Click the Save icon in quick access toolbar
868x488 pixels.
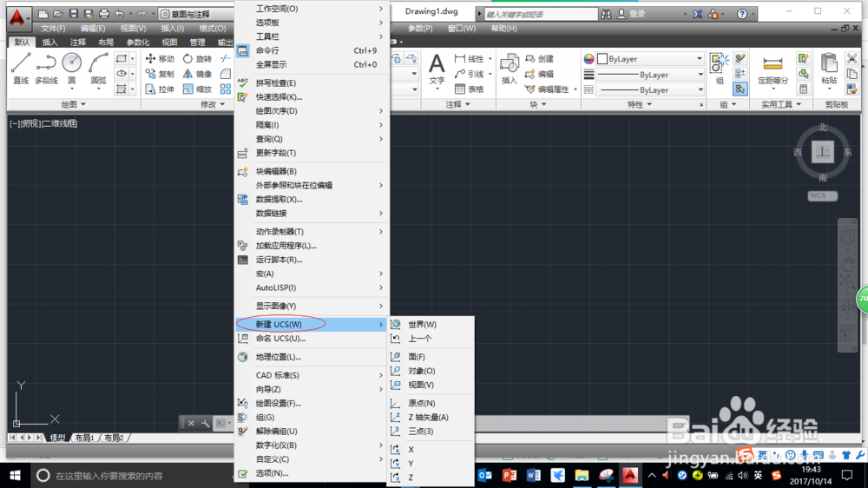73,14
